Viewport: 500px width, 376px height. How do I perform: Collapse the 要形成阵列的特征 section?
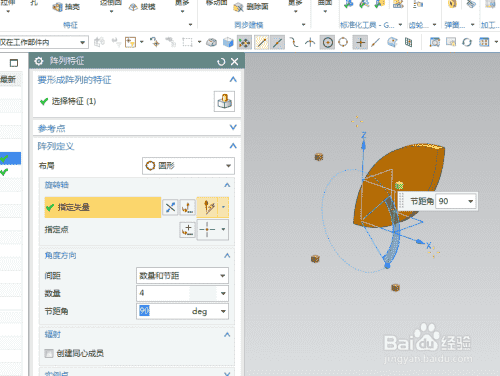click(x=233, y=80)
